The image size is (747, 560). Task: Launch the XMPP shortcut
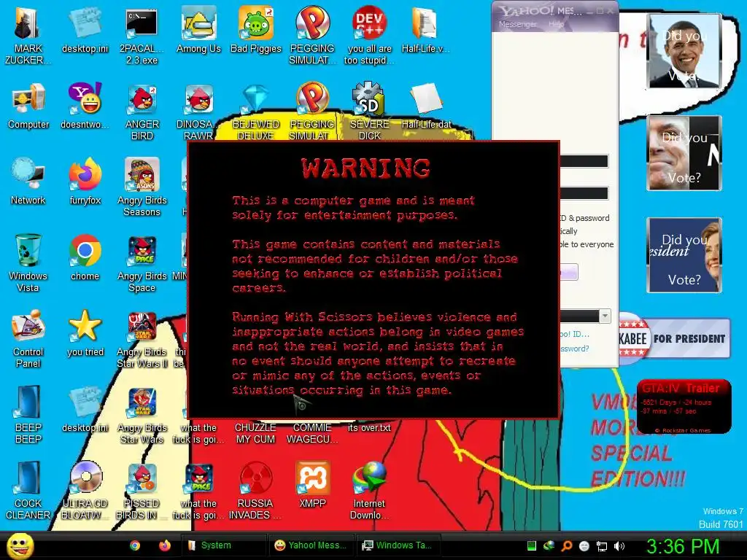click(x=312, y=485)
